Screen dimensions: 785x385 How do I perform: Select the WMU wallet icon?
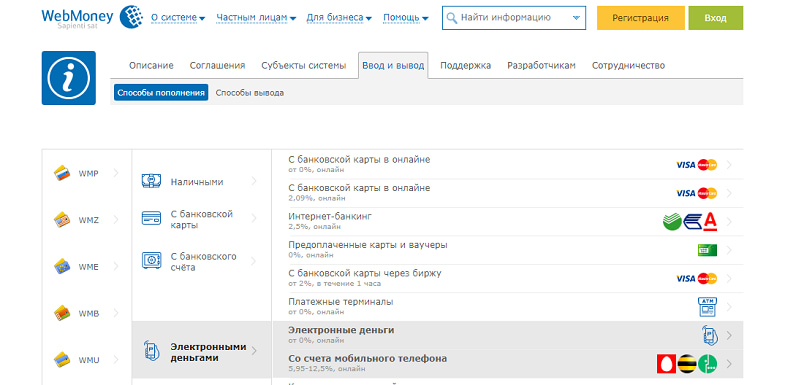(x=62, y=359)
